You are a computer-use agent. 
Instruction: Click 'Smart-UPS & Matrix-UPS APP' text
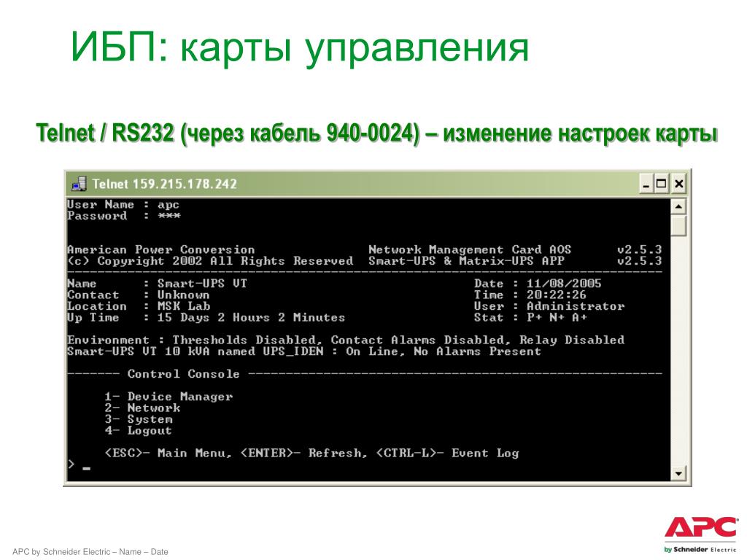click(466, 261)
